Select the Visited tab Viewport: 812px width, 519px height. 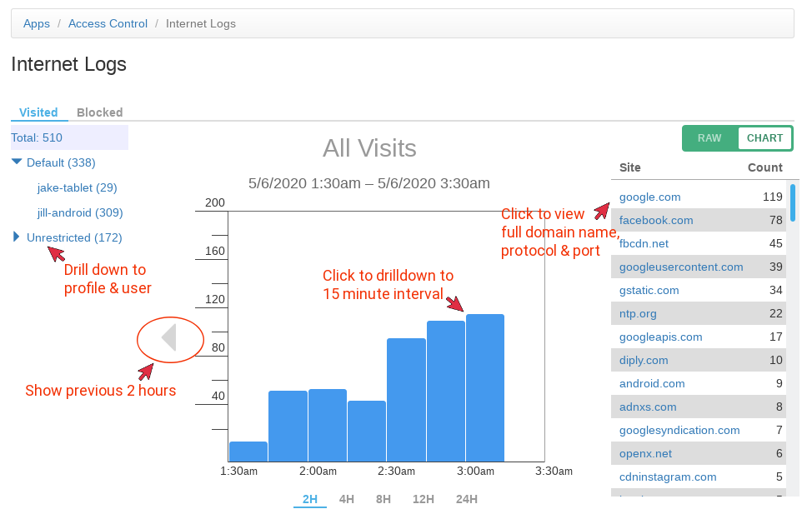[38, 112]
